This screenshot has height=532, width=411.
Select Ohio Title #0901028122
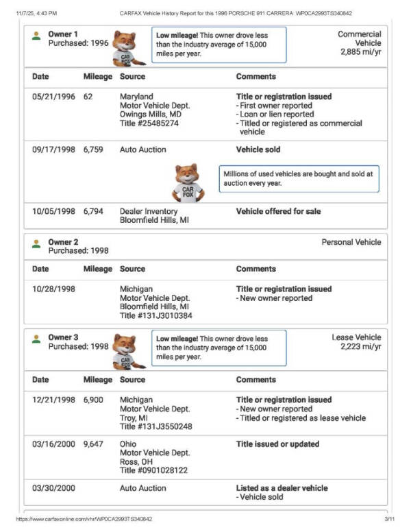pos(153,470)
